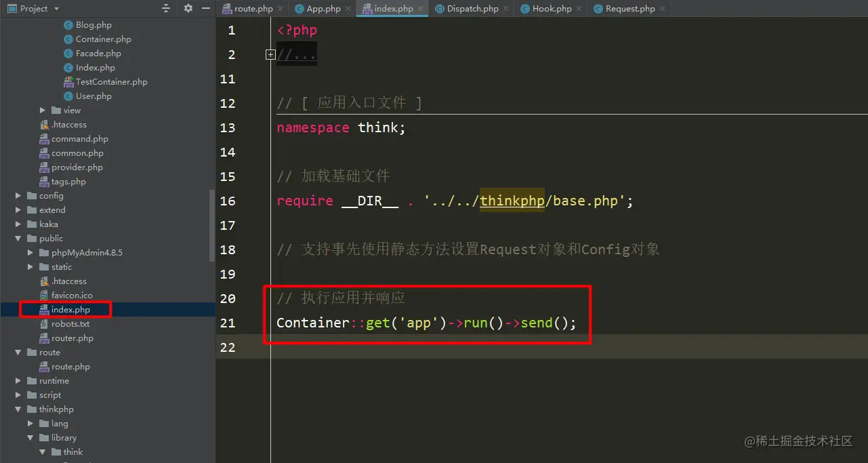
Task: Click the phpMyAdmin4.8.5 folder icon
Action: 44,253
